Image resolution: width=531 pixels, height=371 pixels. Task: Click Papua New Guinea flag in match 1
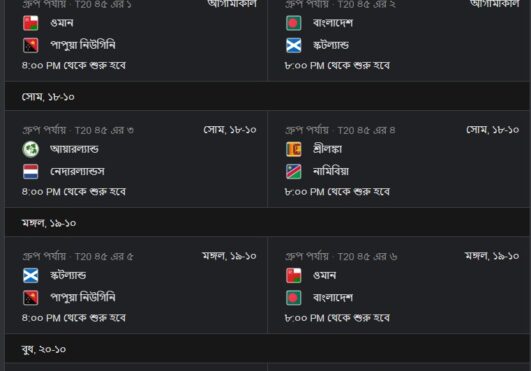pyautogui.click(x=30, y=45)
